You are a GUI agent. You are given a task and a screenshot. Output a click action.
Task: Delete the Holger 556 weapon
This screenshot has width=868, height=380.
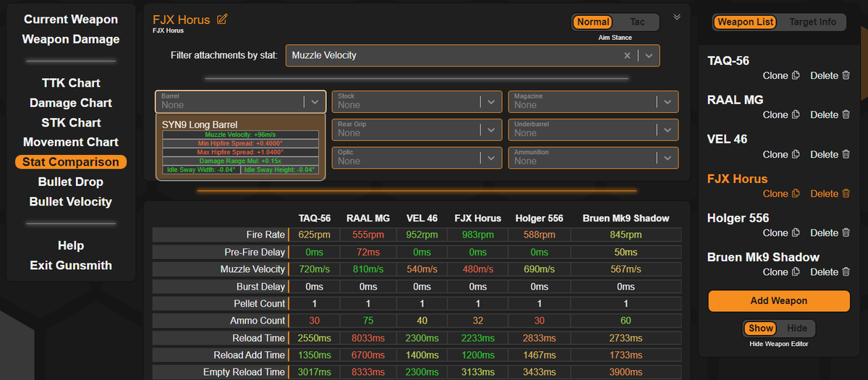[x=830, y=232]
